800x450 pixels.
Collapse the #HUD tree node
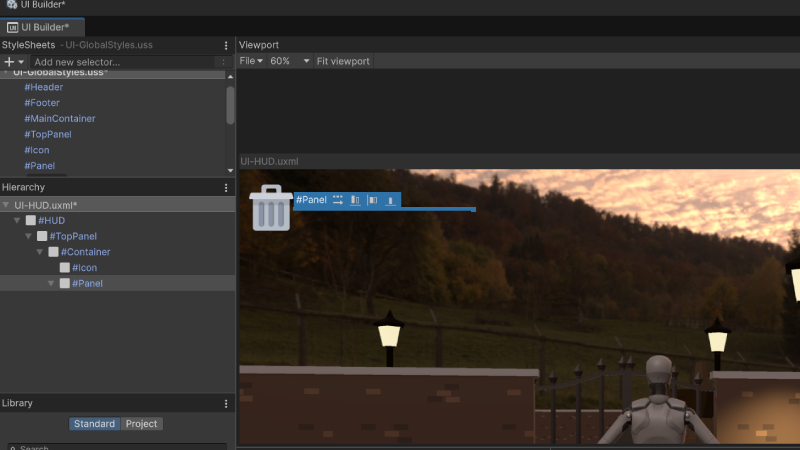[x=17, y=220]
